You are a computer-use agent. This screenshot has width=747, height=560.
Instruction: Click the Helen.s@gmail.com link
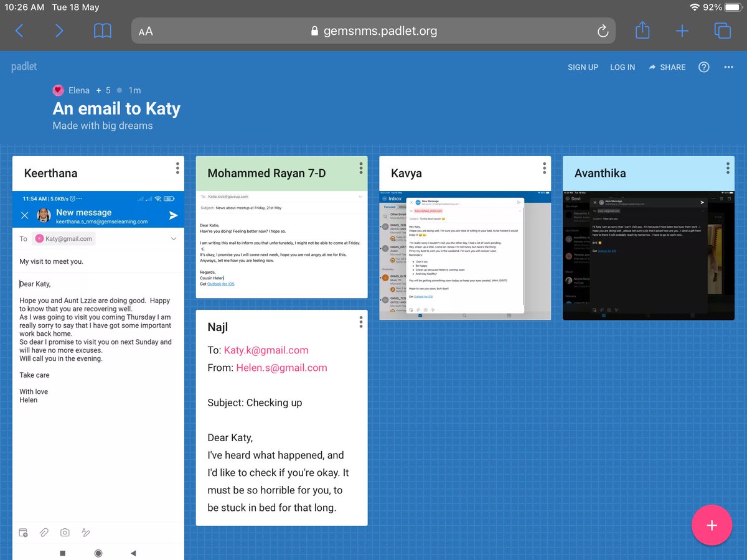pyautogui.click(x=281, y=368)
